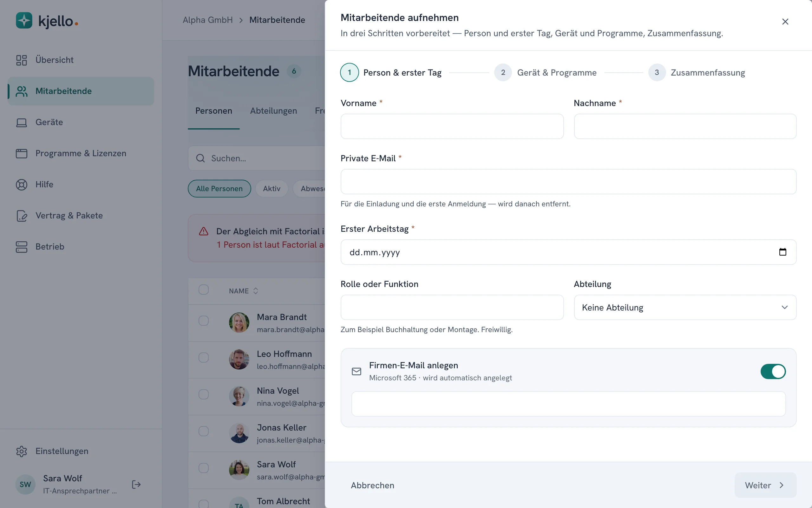812x508 pixels.
Task: Jump to step 2 Gerät & Programme
Action: point(545,73)
